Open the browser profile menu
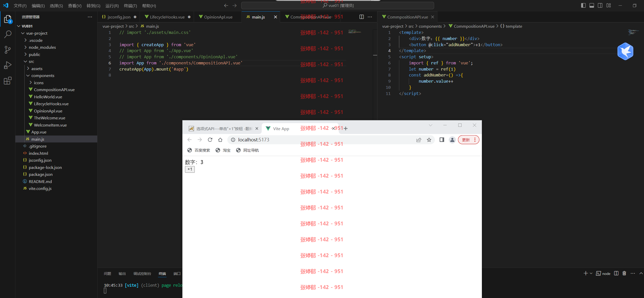 [x=452, y=140]
